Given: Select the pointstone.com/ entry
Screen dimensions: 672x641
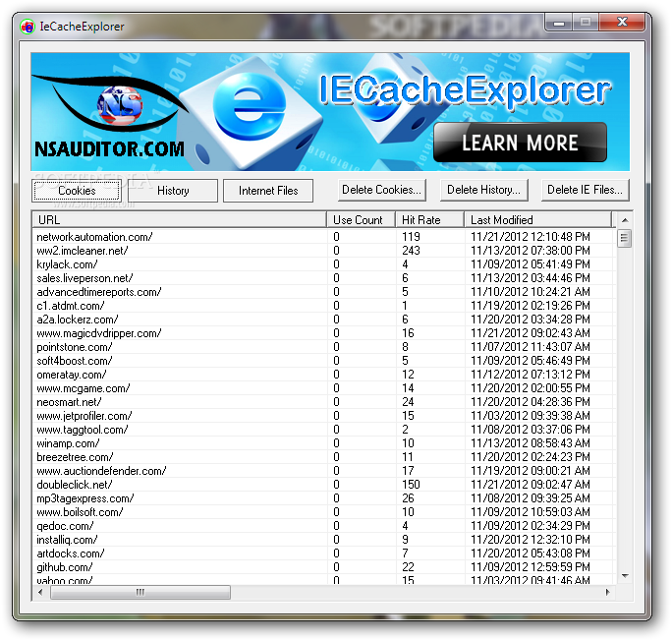Looking at the screenshot, I should [x=324, y=346].
